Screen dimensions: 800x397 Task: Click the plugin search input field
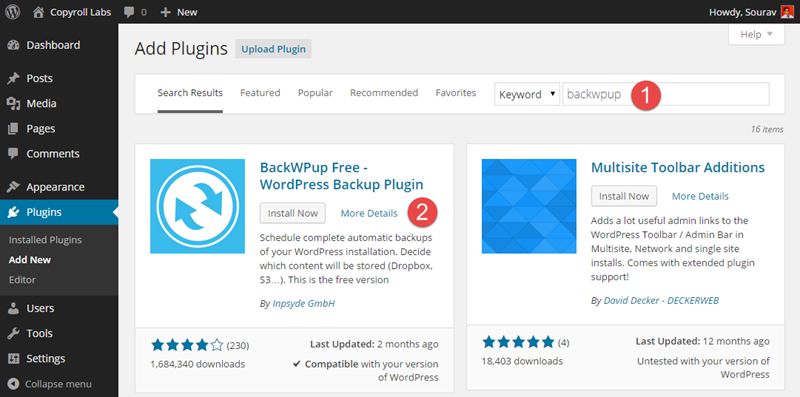click(x=666, y=94)
